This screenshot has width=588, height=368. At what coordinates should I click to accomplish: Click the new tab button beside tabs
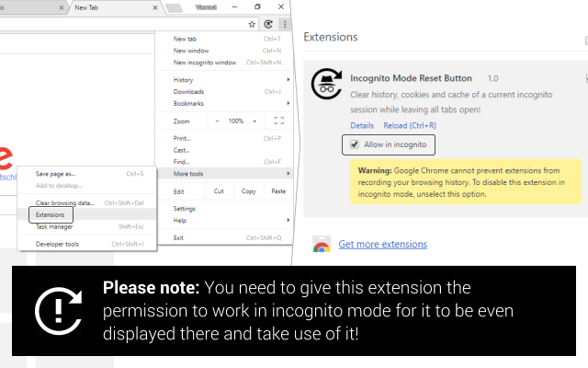coord(175,8)
